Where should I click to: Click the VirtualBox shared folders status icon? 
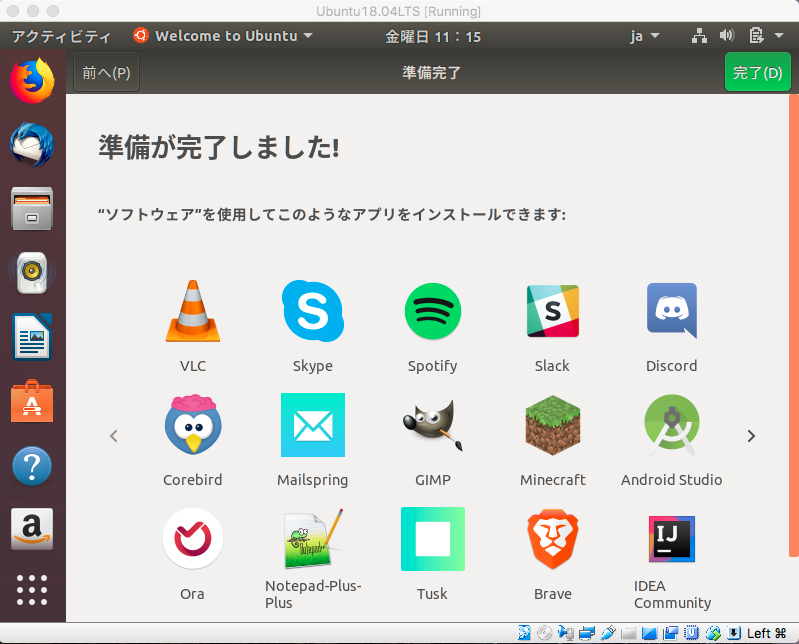point(629,633)
